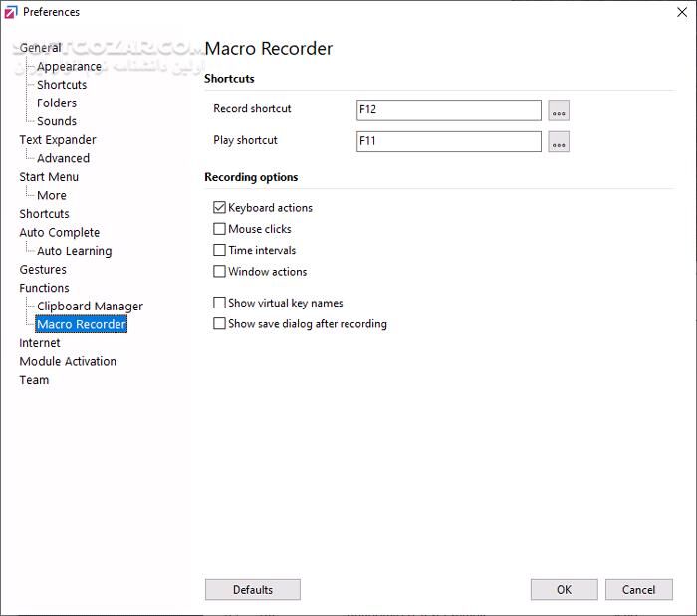
Task: Click the browse button beside Record shortcut
Action: [x=559, y=110]
